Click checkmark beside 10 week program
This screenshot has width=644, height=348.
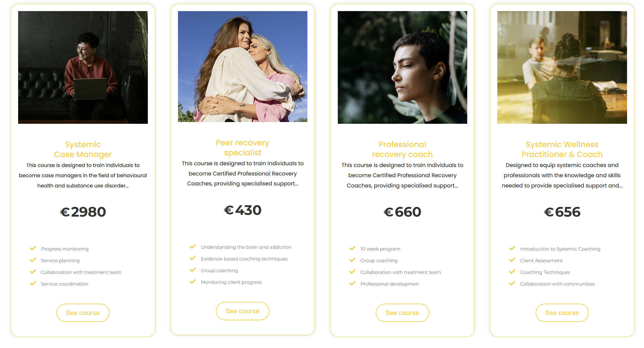(x=352, y=248)
